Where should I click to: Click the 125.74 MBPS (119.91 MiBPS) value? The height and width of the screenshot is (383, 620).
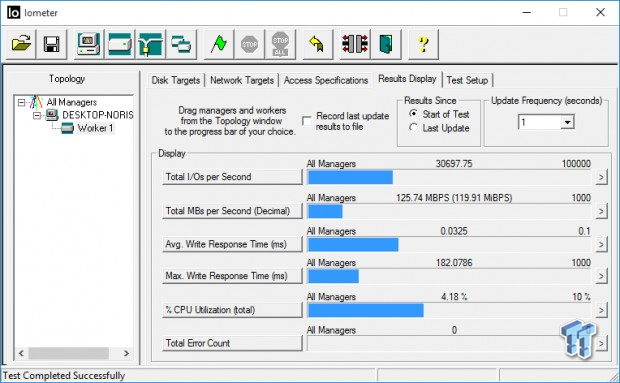[x=454, y=198]
